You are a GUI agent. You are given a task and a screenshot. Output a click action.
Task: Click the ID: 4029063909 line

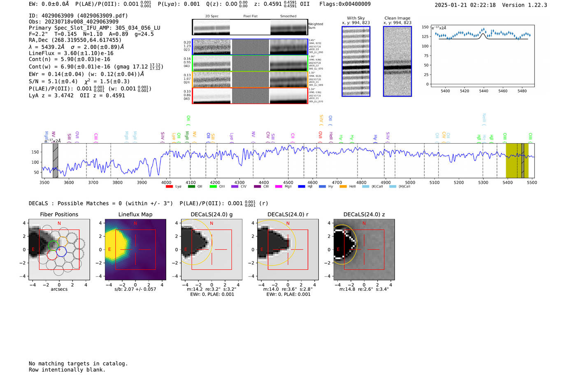click(79, 16)
